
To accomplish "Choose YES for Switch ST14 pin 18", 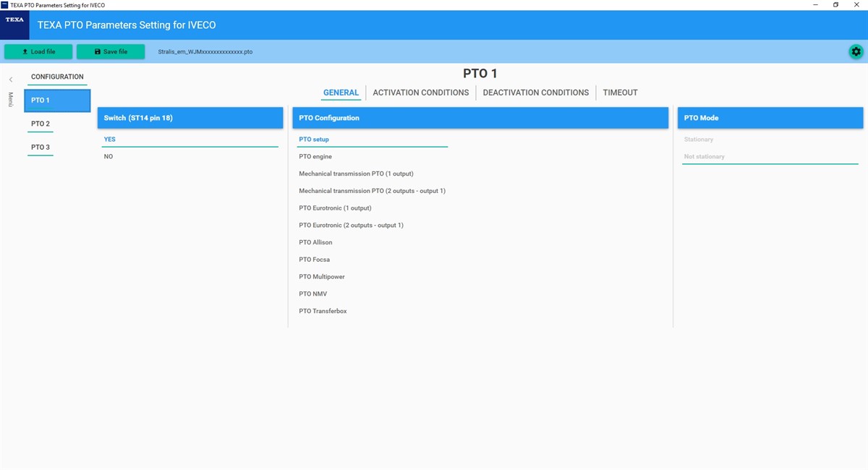I will click(x=190, y=140).
